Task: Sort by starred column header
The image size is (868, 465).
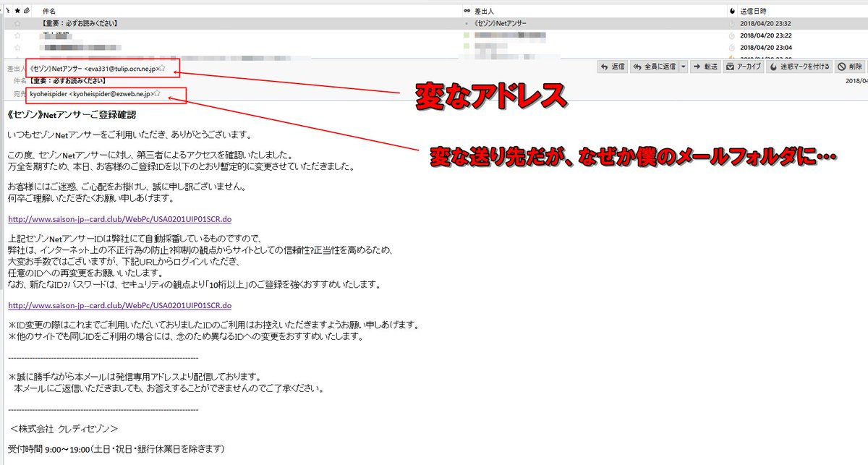Action: coord(17,12)
